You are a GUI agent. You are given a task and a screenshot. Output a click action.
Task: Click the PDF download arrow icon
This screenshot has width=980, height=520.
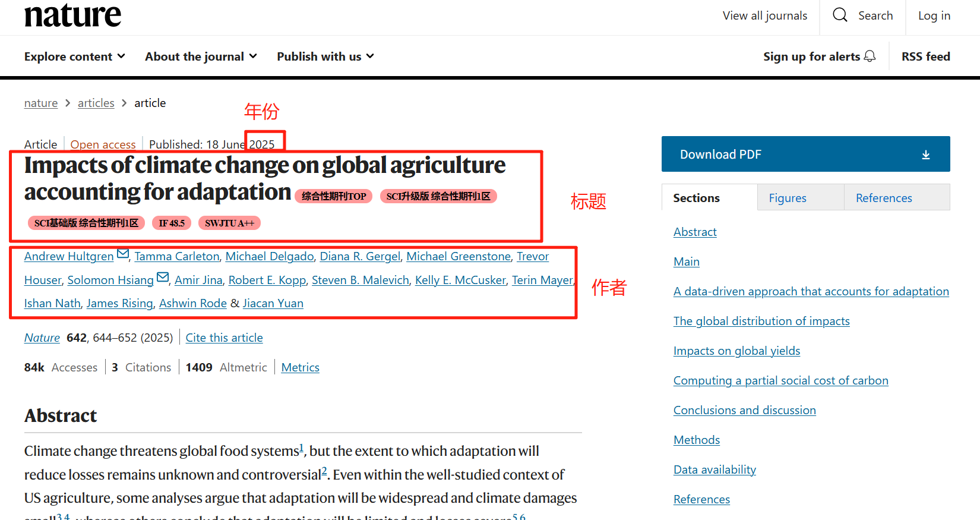[925, 155]
